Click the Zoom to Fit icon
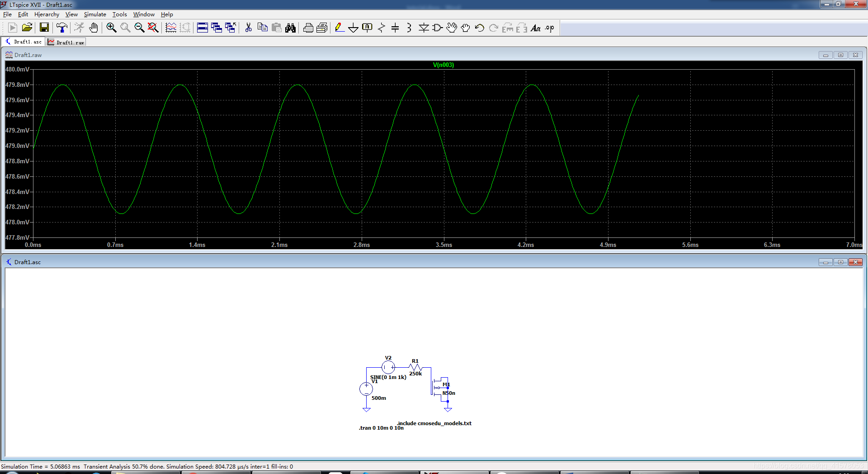This screenshot has height=474, width=868. click(x=153, y=28)
